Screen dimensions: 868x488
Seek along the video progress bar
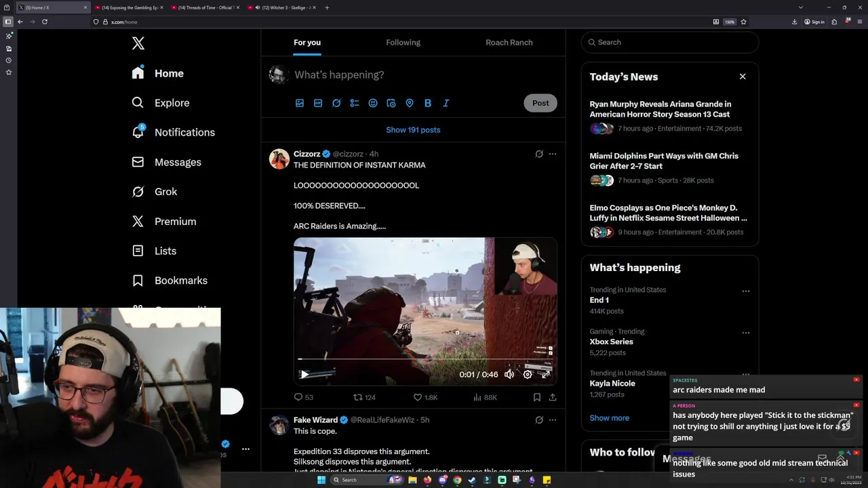click(x=425, y=359)
